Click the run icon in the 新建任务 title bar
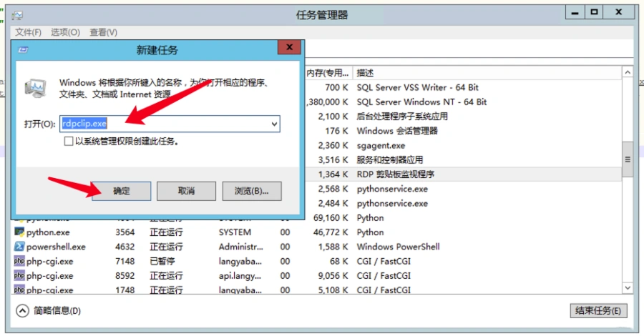This screenshot has width=644, height=336. [x=23, y=49]
